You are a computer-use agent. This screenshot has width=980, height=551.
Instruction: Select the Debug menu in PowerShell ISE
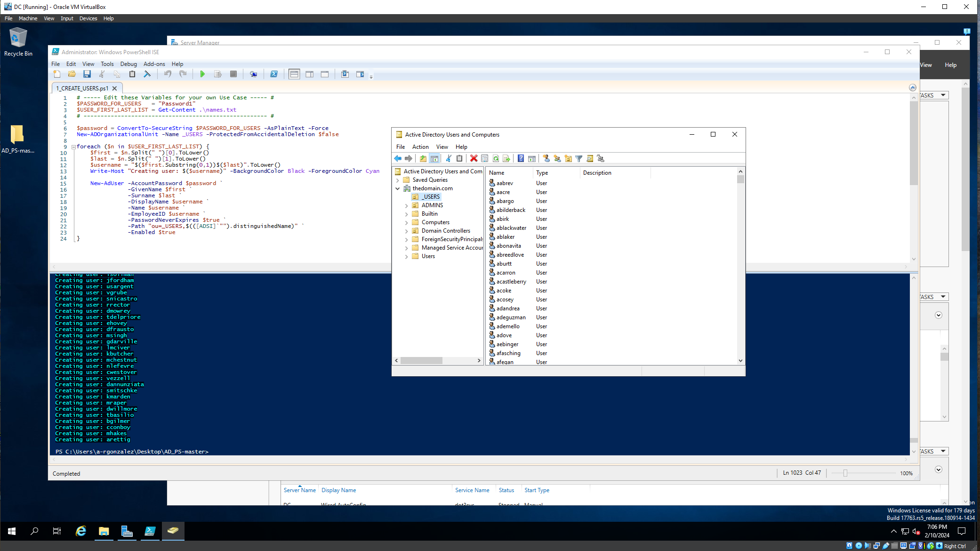[x=129, y=63]
